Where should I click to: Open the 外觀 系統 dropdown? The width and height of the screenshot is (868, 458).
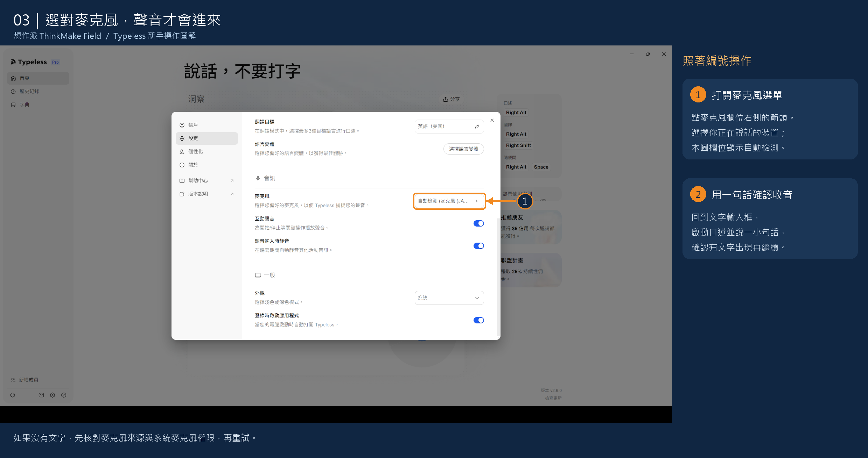coord(449,298)
